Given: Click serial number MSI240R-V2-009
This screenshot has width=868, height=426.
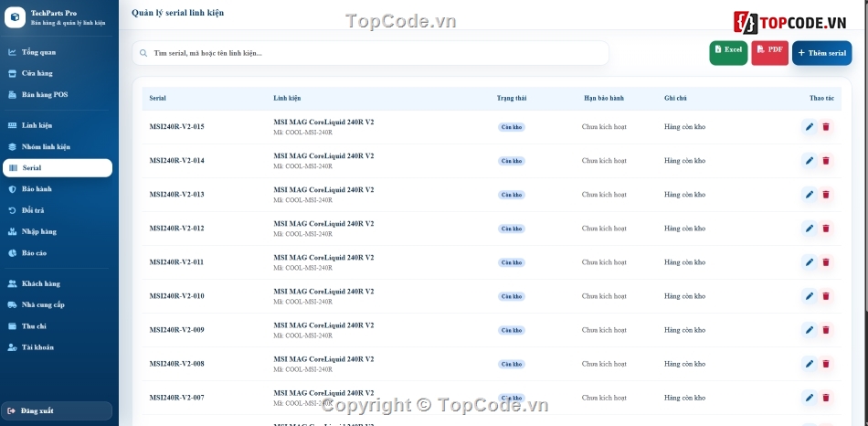Looking at the screenshot, I should 176,330.
